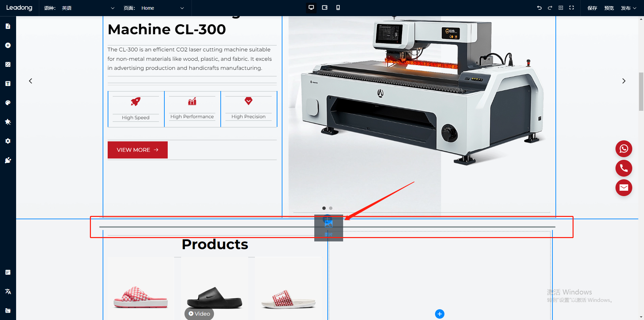644x320 pixels.
Task: Click the redo icon
Action: point(550,8)
